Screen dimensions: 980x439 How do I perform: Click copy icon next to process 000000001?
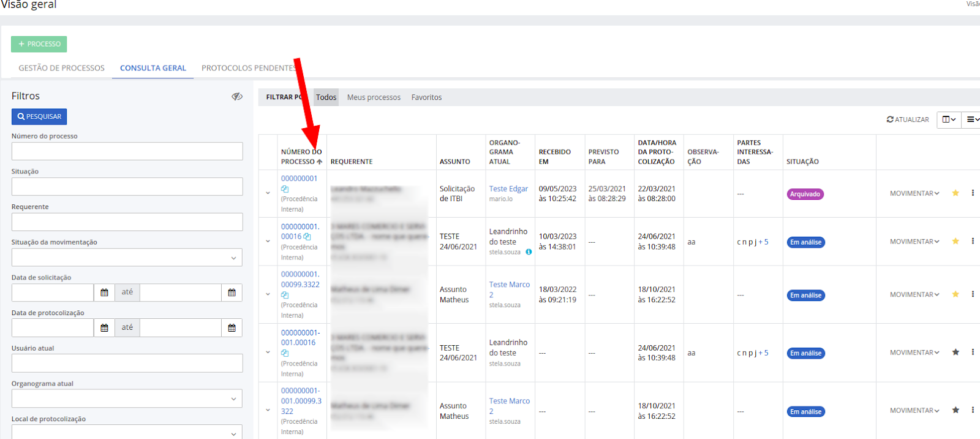point(285,189)
